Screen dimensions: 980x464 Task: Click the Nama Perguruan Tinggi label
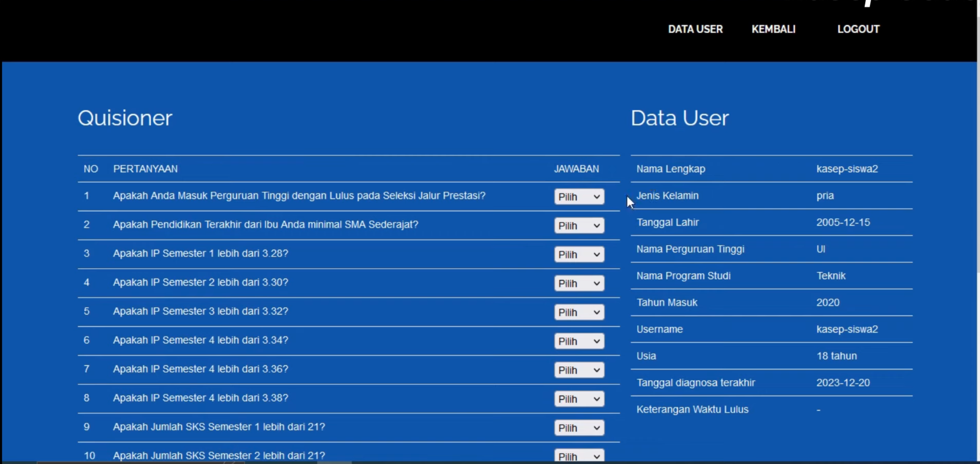690,249
